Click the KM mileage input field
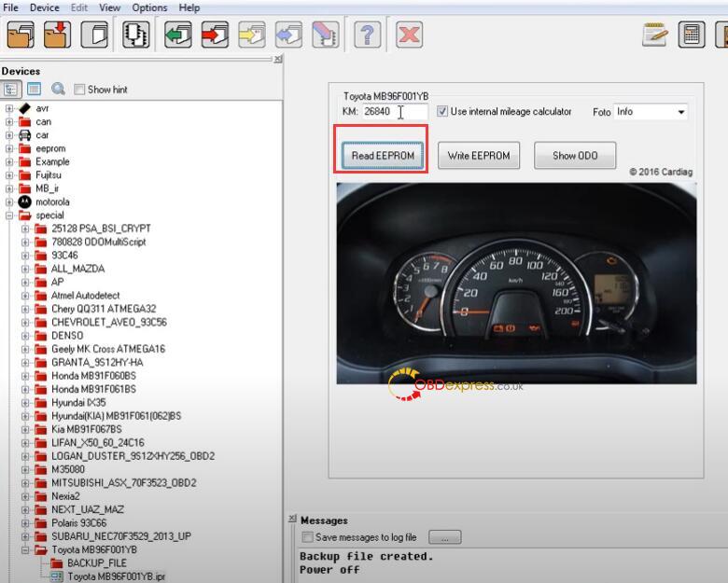 (x=395, y=111)
